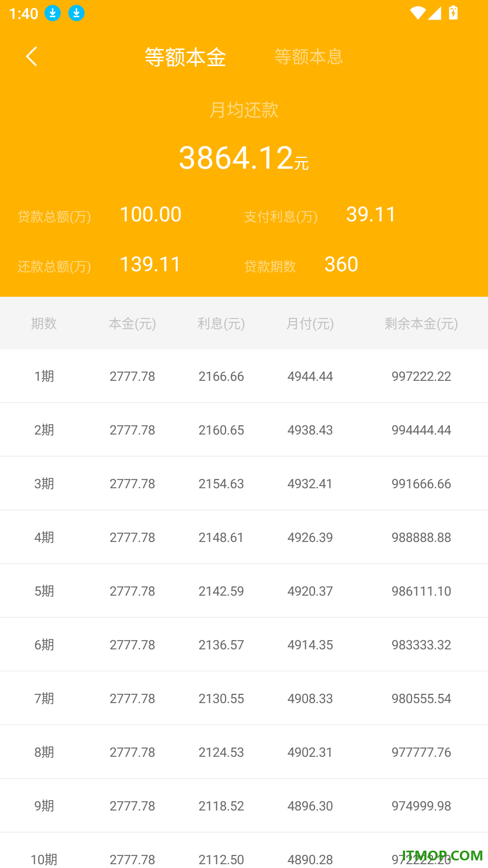The height and width of the screenshot is (868, 488).
Task: Select paid interest value 39.11
Action: (x=371, y=215)
